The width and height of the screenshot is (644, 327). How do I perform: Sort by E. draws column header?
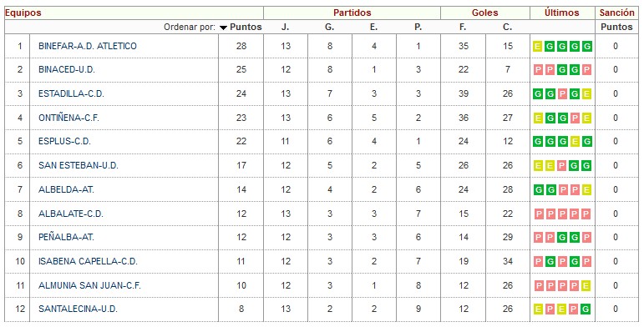[x=373, y=27]
